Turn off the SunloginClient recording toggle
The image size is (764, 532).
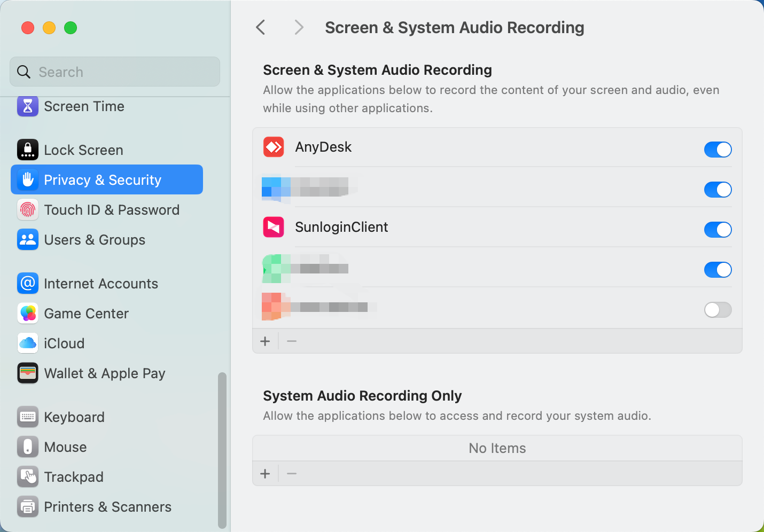click(718, 230)
